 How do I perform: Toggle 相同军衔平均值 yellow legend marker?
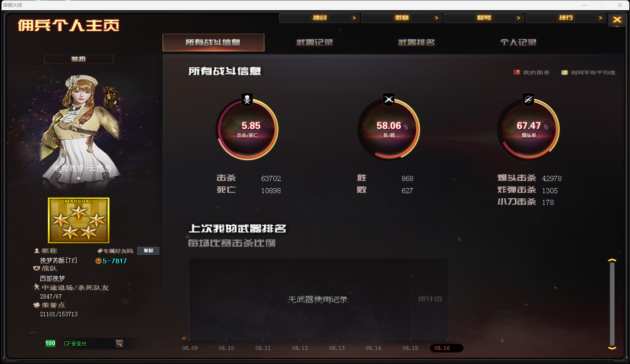tap(564, 72)
